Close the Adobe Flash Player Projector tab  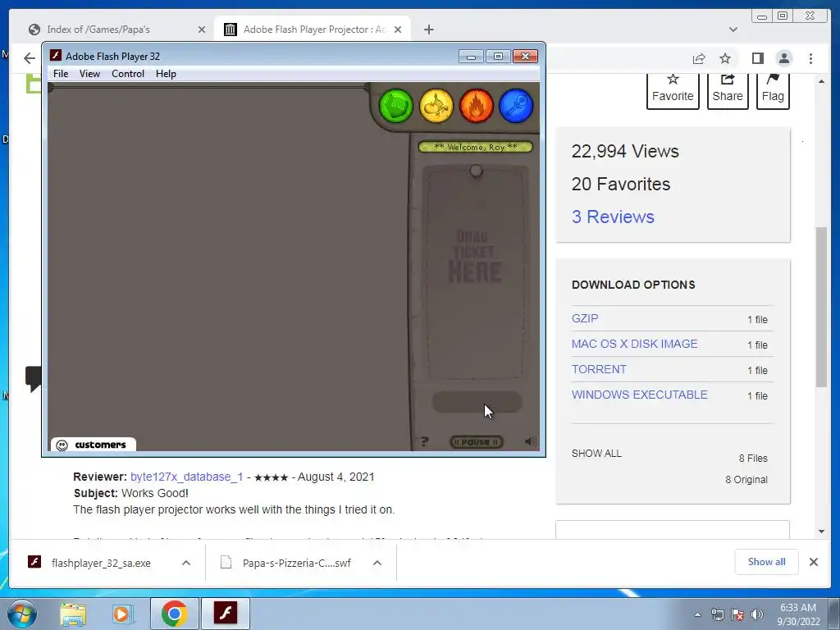pos(398,30)
